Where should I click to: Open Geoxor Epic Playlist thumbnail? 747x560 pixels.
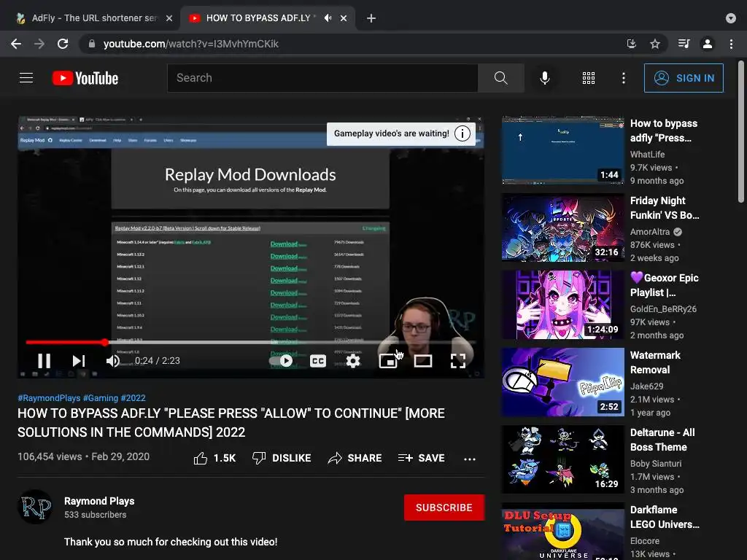click(x=562, y=304)
